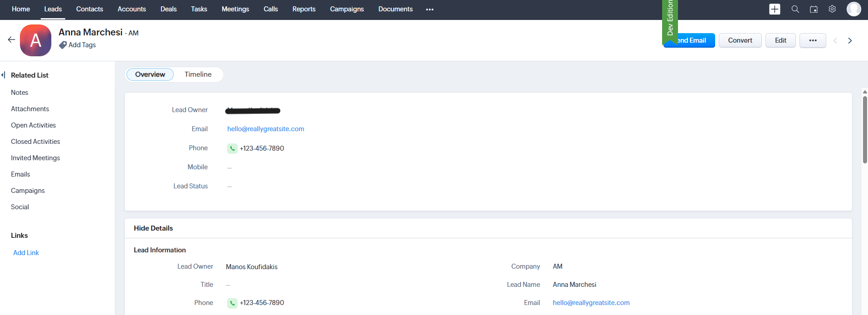Go back using the left arrow

click(11, 40)
